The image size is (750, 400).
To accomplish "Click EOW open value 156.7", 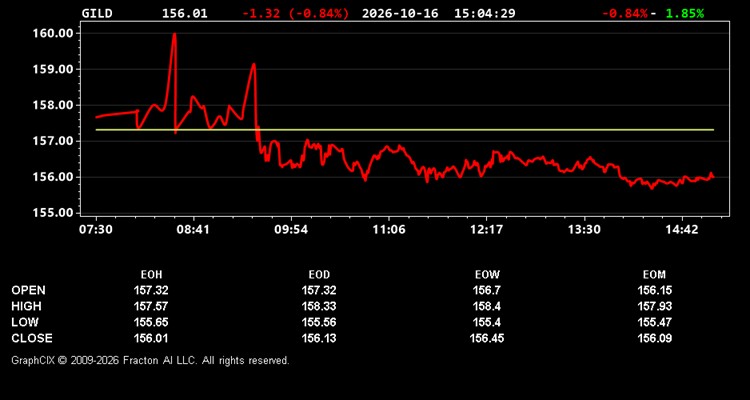I will click(487, 290).
